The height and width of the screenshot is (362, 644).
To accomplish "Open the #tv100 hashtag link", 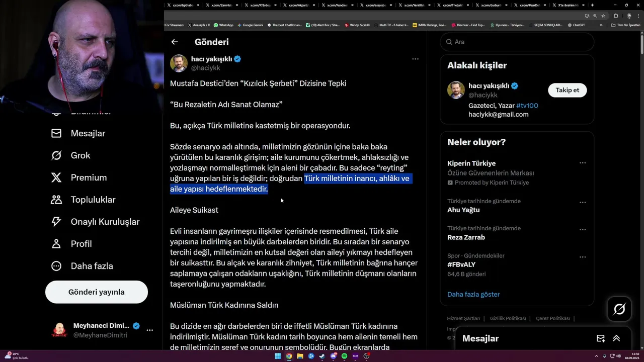I will click(x=527, y=106).
